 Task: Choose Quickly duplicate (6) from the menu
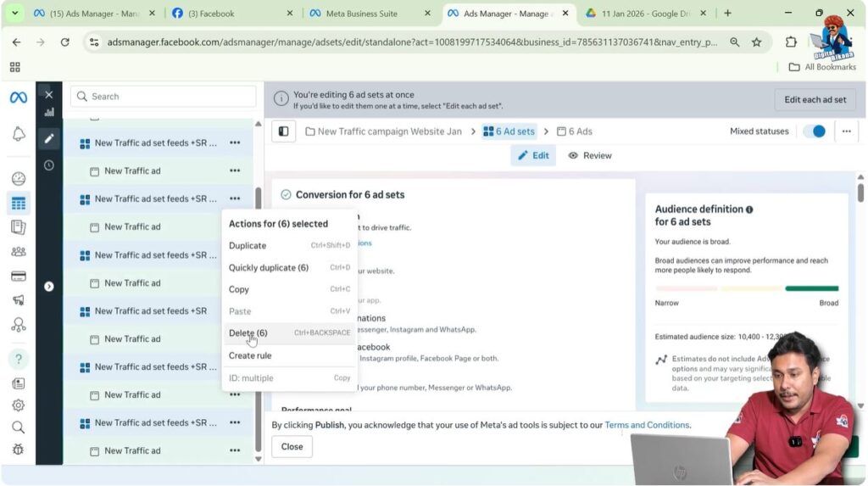click(x=268, y=268)
